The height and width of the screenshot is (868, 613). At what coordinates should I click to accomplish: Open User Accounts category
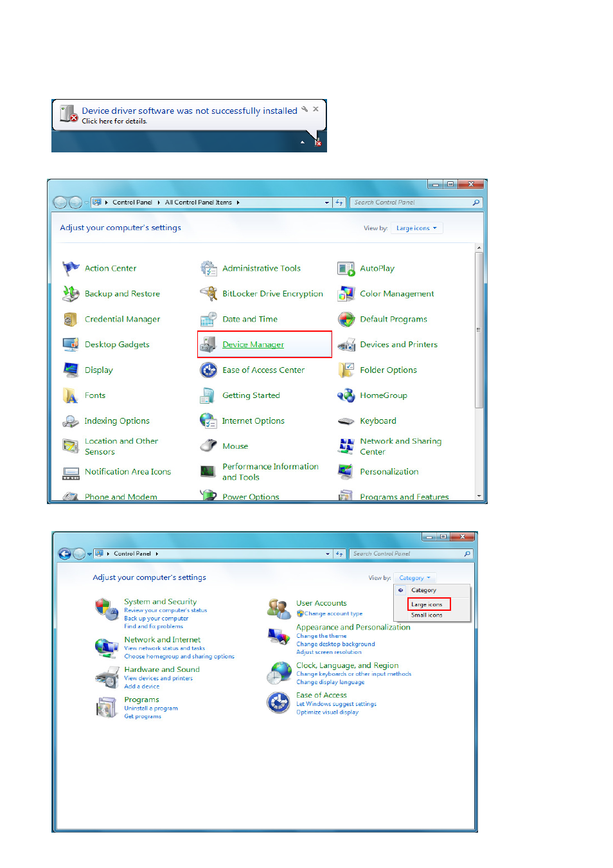pyautogui.click(x=321, y=603)
